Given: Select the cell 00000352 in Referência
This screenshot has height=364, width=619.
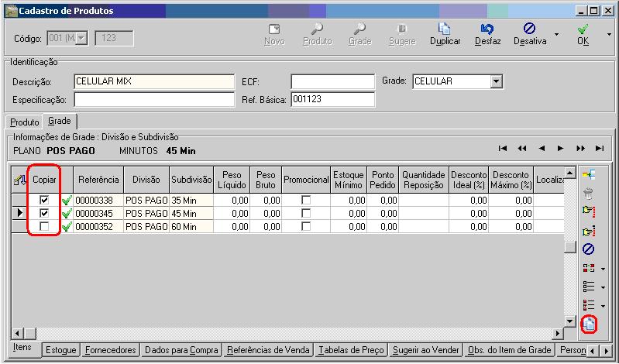Looking at the screenshot, I should coord(98,227).
